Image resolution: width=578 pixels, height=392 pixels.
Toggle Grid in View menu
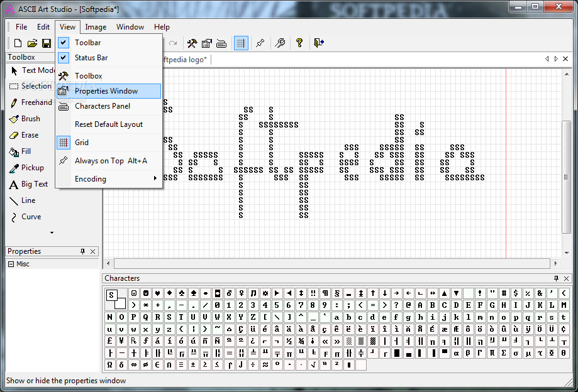tap(109, 143)
